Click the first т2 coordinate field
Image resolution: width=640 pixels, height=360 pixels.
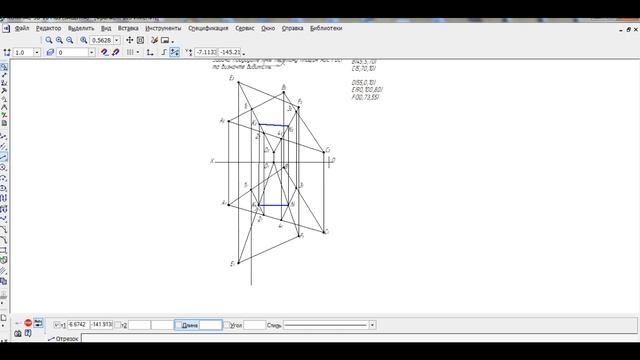click(139, 325)
